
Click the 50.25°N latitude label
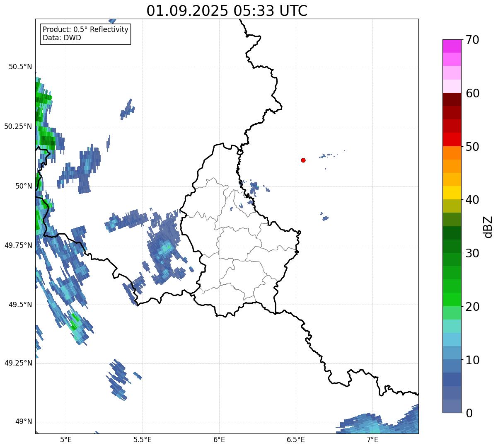pos(18,126)
